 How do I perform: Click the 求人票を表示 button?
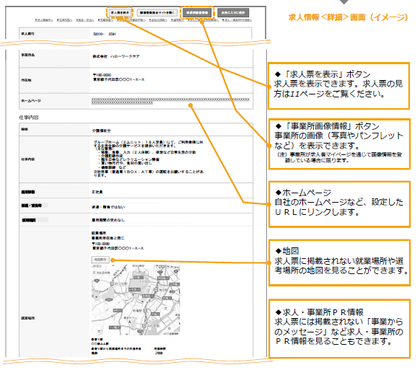120,13
